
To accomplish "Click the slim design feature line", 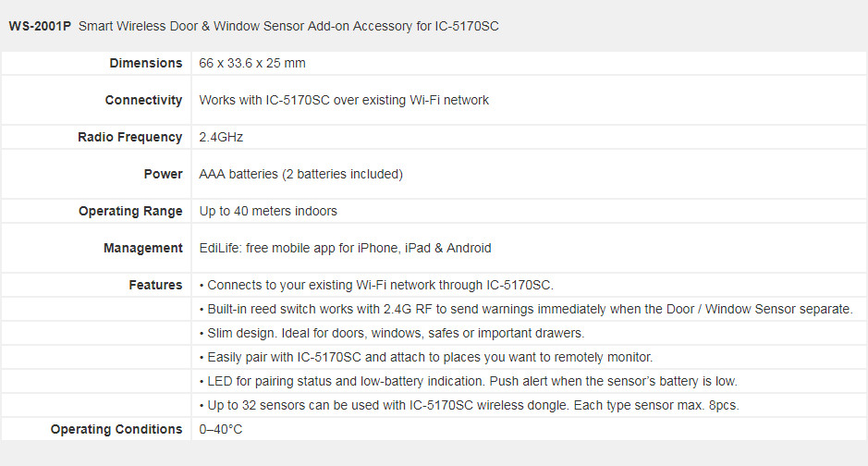I will click(x=392, y=333).
